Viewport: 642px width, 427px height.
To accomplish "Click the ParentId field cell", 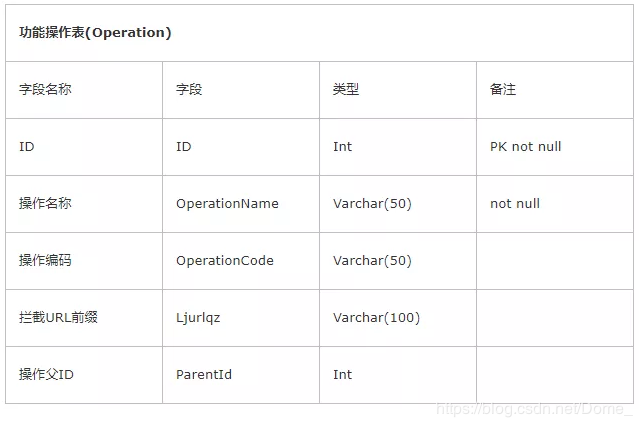I will (204, 375).
